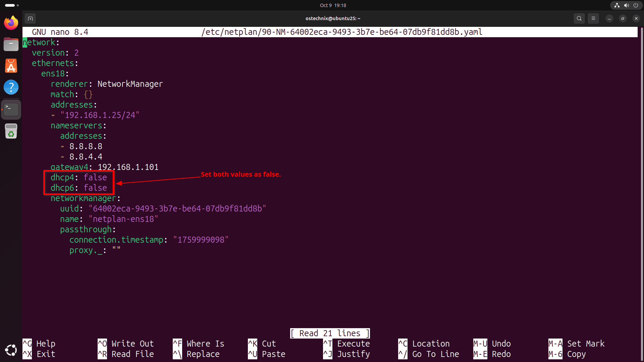Click the highlighted dhcp4 false line
Image resolution: width=644 pixels, height=362 pixels.
coord(79,177)
